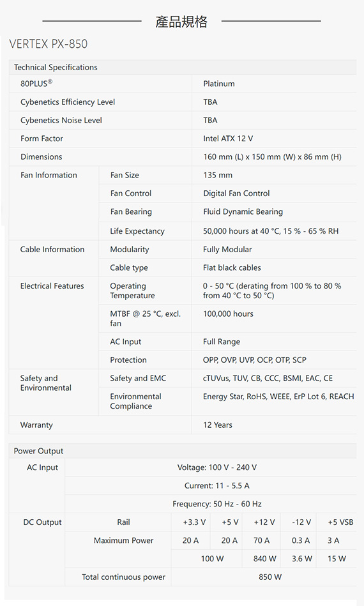Click the 80PLUS Platinum rating value

218,84
